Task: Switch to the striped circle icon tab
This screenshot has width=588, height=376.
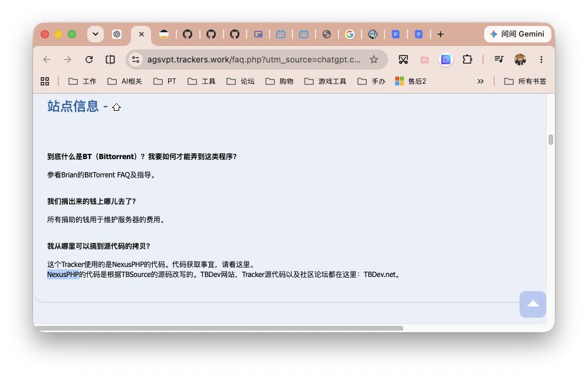Action: click(x=164, y=35)
